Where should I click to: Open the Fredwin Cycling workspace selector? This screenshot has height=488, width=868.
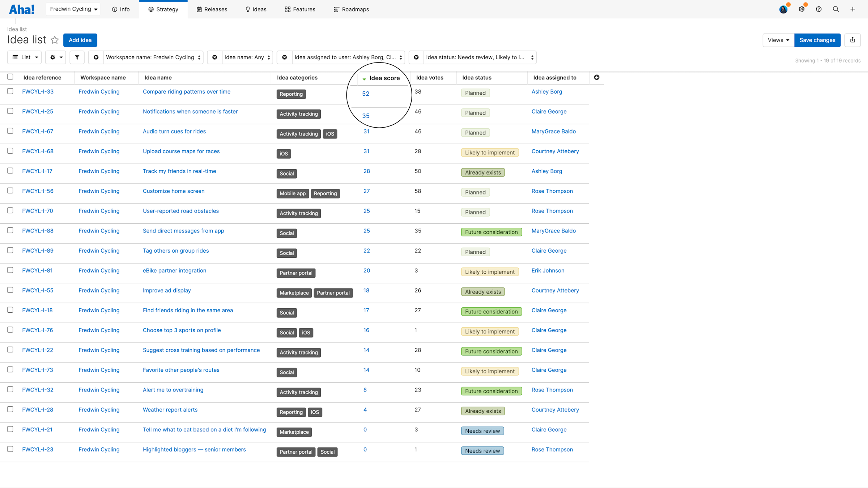tap(73, 9)
